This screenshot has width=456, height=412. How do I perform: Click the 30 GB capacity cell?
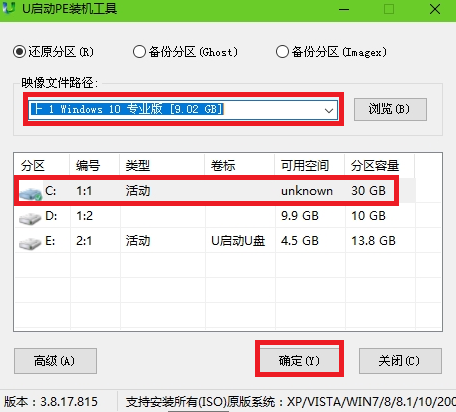click(x=368, y=191)
